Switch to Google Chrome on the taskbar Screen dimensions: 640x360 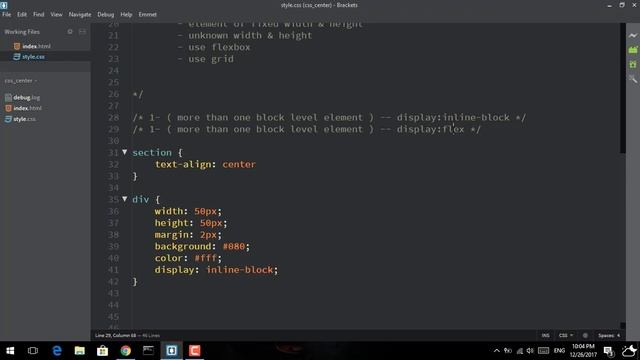click(125, 351)
